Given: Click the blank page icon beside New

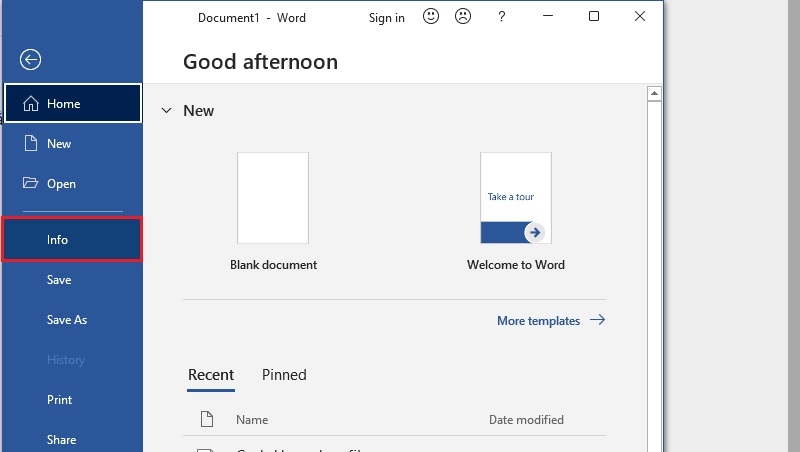Looking at the screenshot, I should tap(31, 143).
